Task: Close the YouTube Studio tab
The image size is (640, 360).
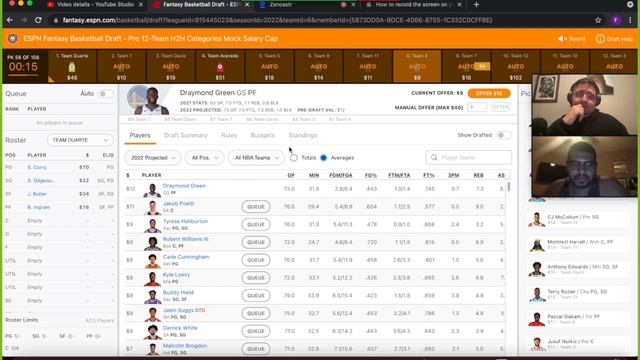Action: coord(141,4)
